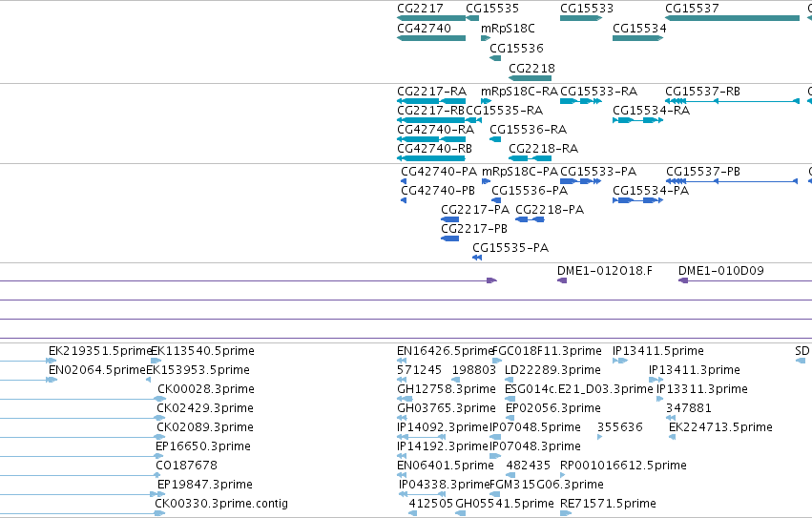The width and height of the screenshot is (812, 518).
Task: Click the EP02056.3prime EST label
Action: 553,408
